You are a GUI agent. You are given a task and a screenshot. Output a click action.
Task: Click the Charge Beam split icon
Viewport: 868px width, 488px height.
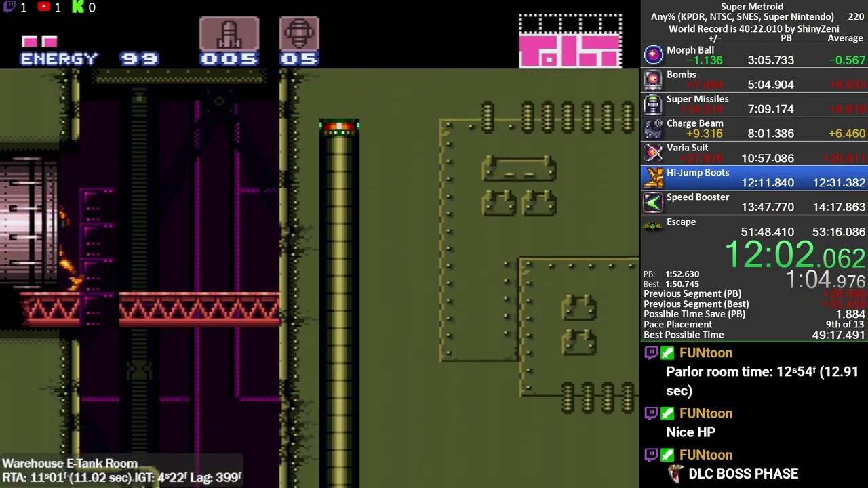pos(653,128)
